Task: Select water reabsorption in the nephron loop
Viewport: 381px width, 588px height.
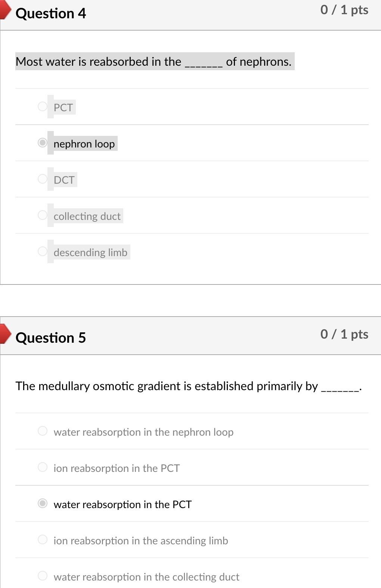Action: (43, 431)
